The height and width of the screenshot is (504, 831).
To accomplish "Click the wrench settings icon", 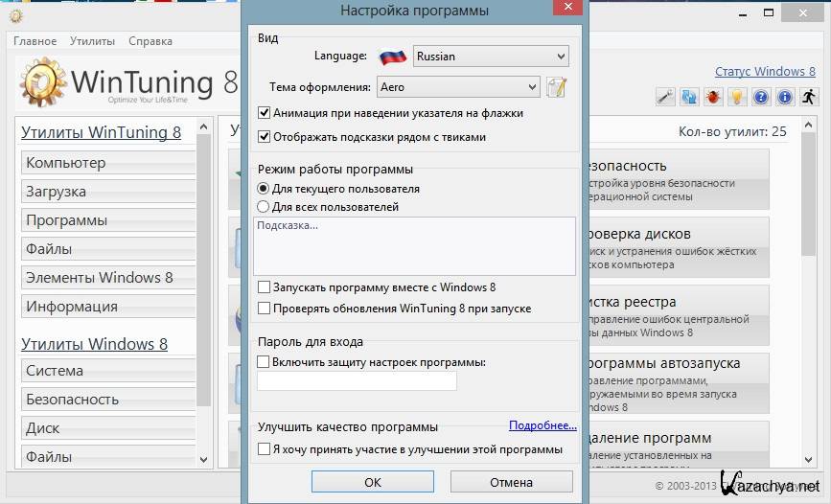I will point(665,97).
